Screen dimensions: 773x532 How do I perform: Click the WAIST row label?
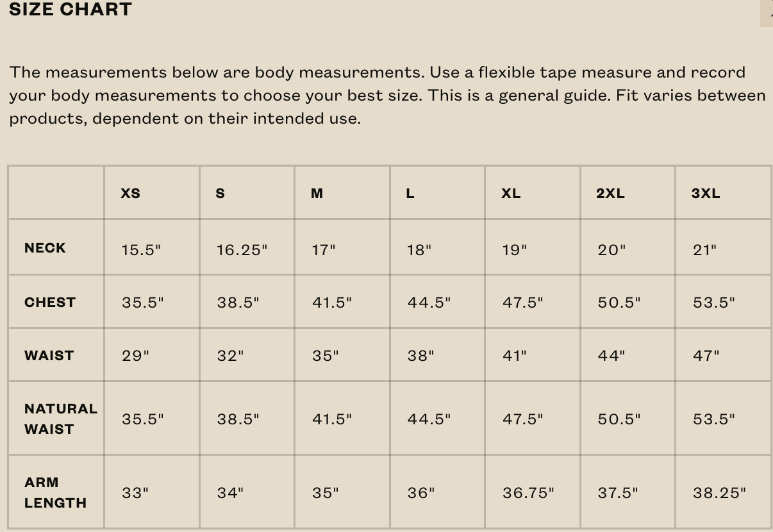(x=49, y=356)
